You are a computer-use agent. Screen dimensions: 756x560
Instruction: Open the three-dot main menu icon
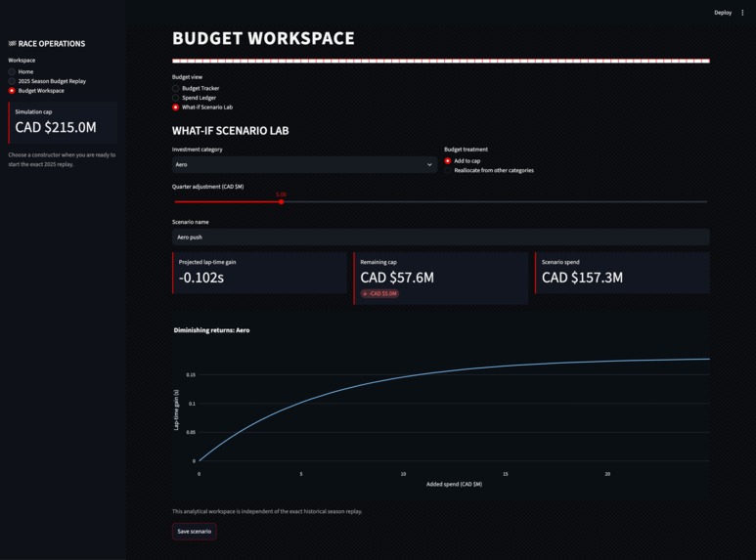742,13
